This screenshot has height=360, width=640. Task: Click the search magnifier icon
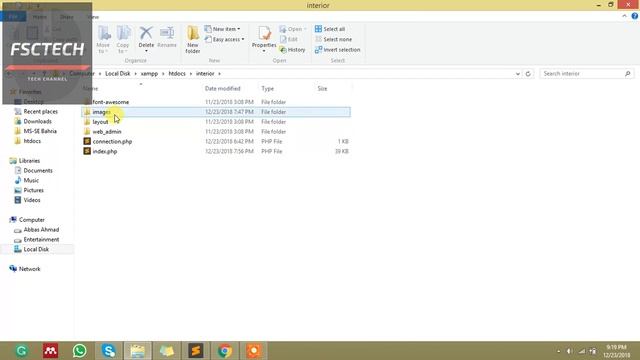(x=628, y=74)
